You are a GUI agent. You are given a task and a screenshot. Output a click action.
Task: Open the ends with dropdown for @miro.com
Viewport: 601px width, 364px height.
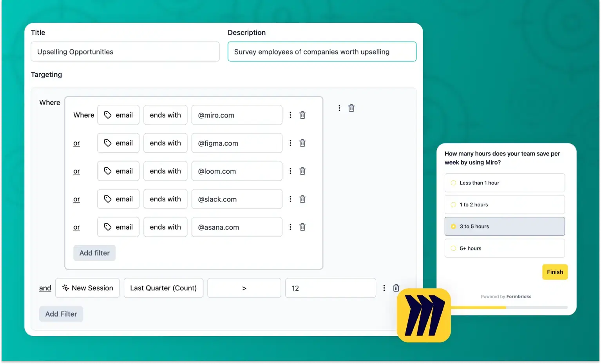click(165, 115)
